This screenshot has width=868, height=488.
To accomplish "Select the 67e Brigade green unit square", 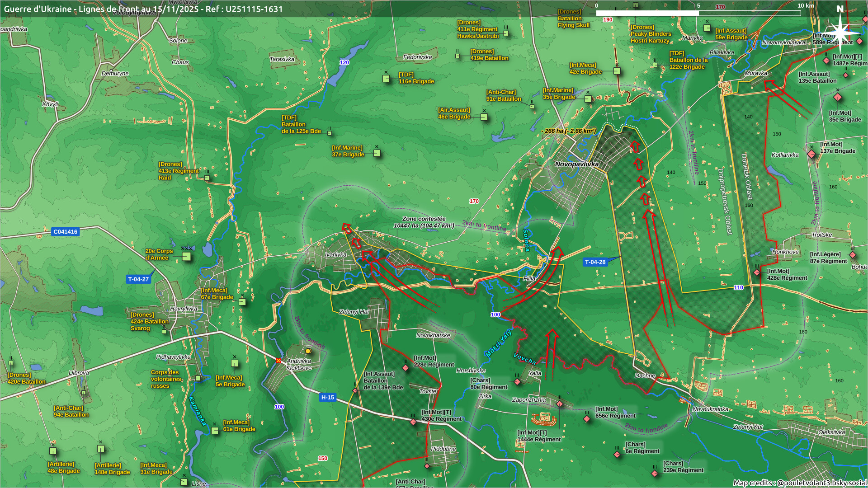I will pyautogui.click(x=242, y=301).
